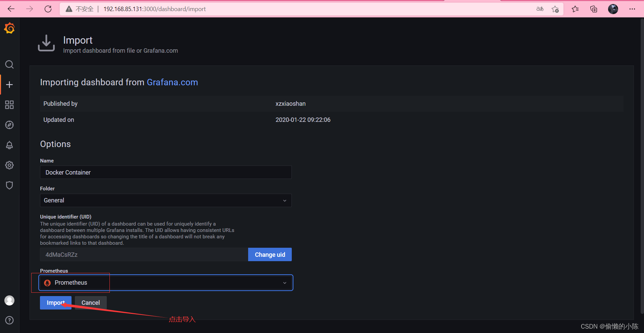644x333 pixels.
Task: Click the Unique identifier (UID) label
Action: click(66, 217)
